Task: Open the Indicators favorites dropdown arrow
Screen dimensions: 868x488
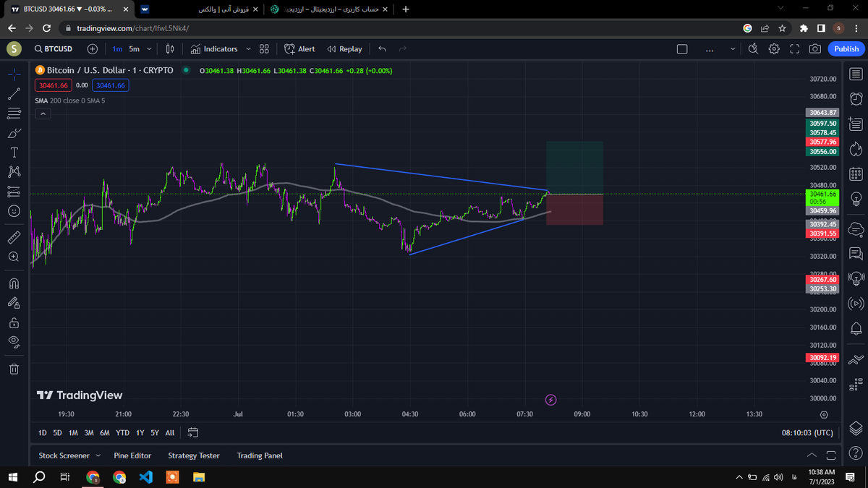Action: tap(248, 49)
